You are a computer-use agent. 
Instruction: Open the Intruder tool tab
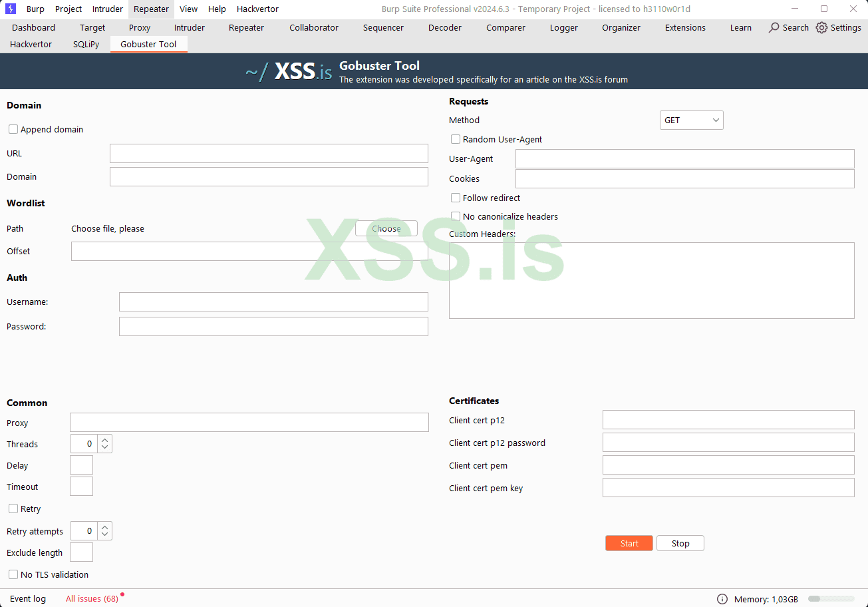pyautogui.click(x=190, y=27)
